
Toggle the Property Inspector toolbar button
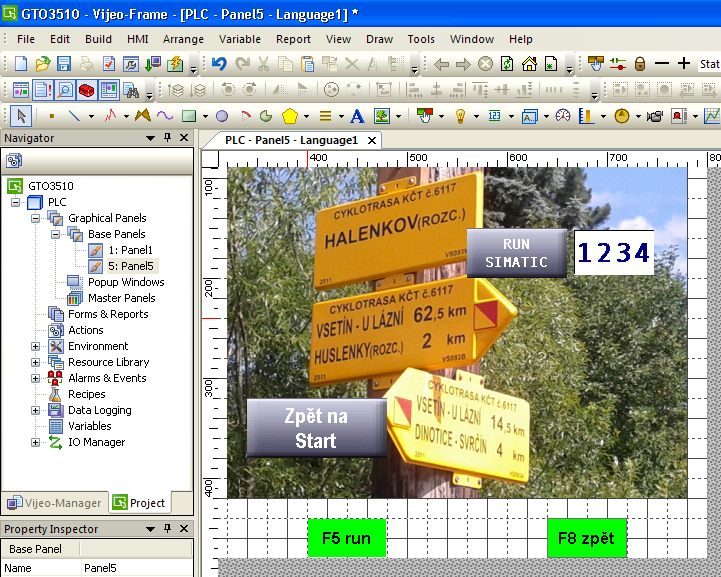43,90
